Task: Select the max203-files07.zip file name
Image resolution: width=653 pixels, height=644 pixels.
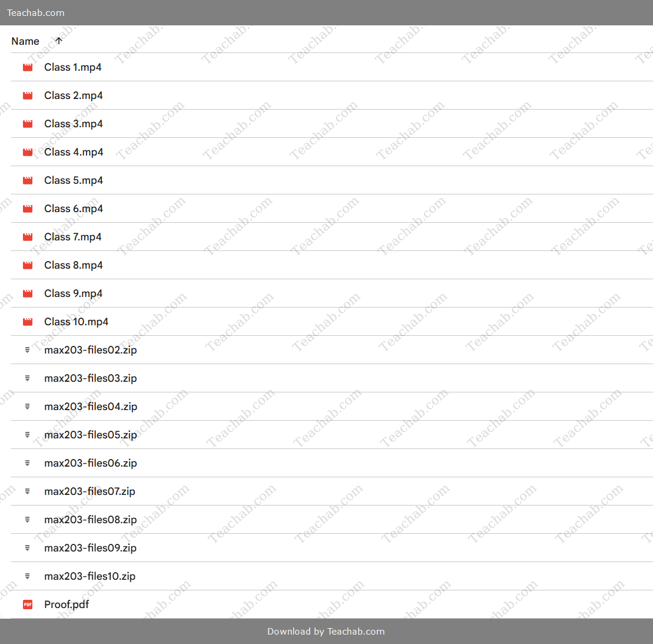Action: click(x=90, y=491)
